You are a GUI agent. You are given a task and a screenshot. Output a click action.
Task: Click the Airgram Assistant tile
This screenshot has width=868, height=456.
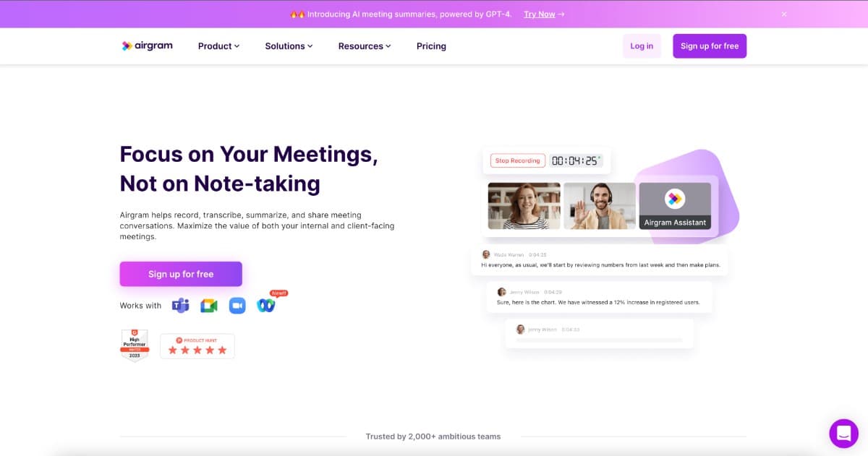675,206
